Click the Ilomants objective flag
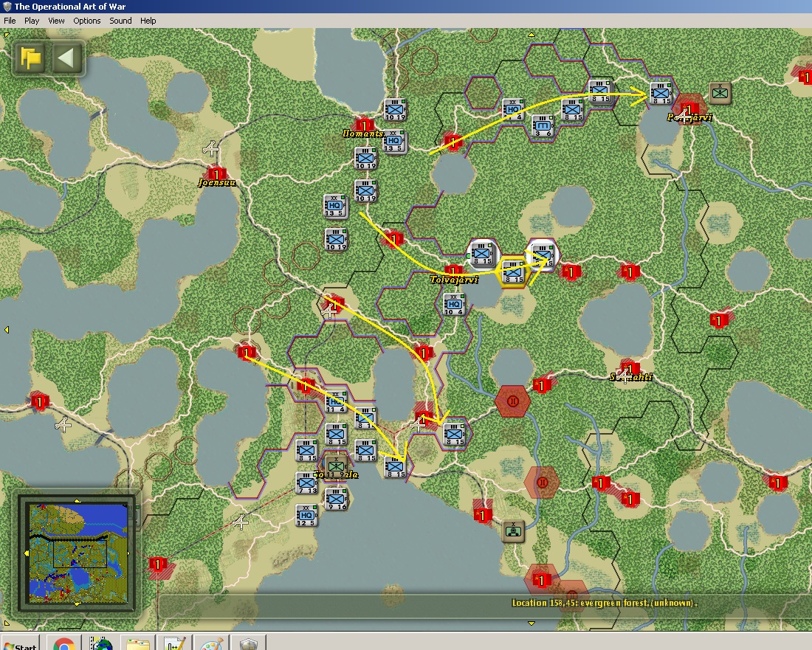Image resolution: width=812 pixels, height=650 pixels. 364,125
